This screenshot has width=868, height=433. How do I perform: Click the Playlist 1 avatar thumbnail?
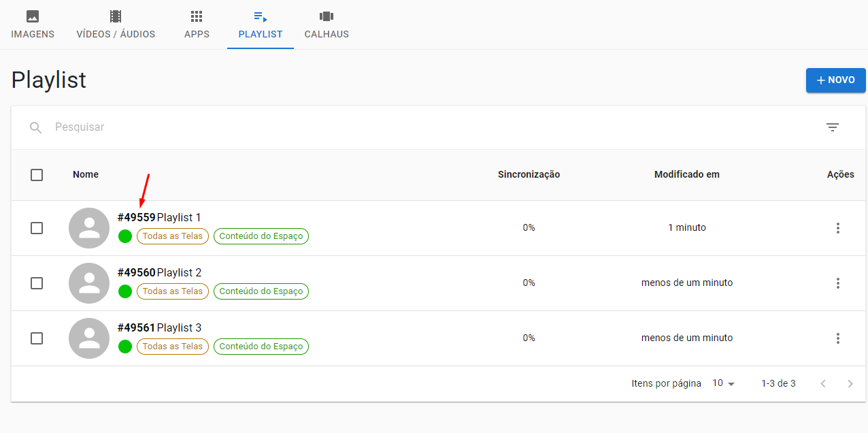coord(89,228)
